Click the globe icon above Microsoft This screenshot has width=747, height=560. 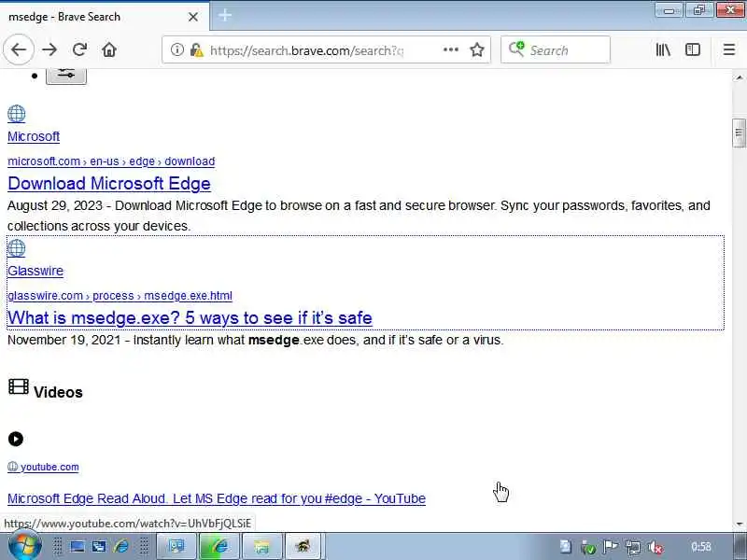[16, 114]
